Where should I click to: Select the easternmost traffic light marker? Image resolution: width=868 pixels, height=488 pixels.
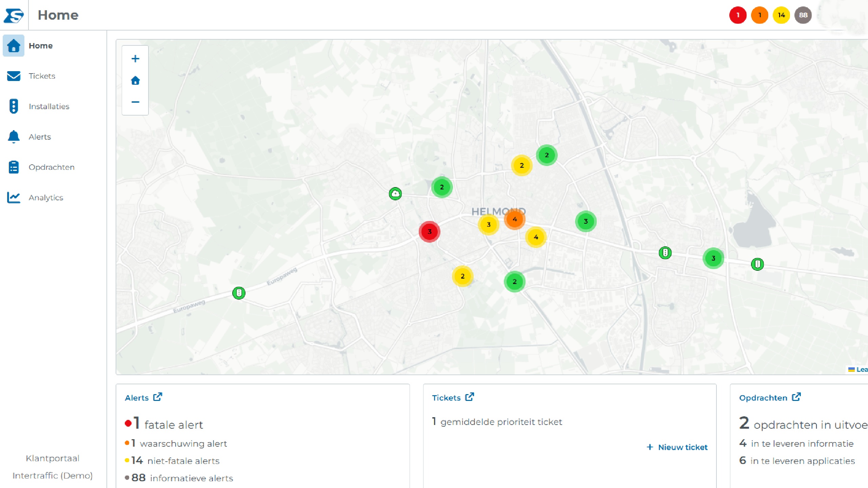tap(757, 264)
